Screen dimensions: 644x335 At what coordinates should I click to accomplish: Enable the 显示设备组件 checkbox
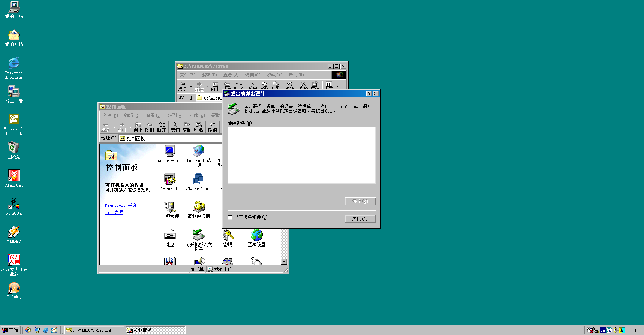[x=230, y=217]
